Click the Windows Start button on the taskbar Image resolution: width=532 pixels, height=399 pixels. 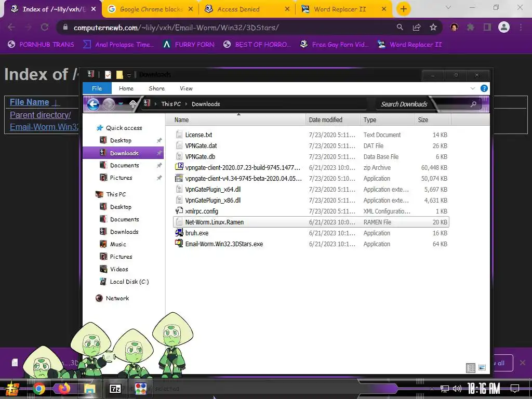click(x=12, y=389)
